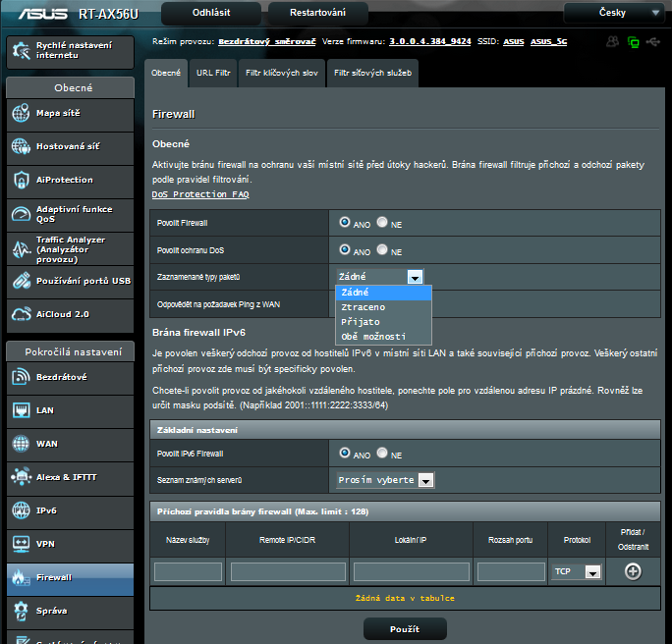The width and height of the screenshot is (672, 644).
Task: Set Povolit Firewall to NE
Action: tap(382, 223)
